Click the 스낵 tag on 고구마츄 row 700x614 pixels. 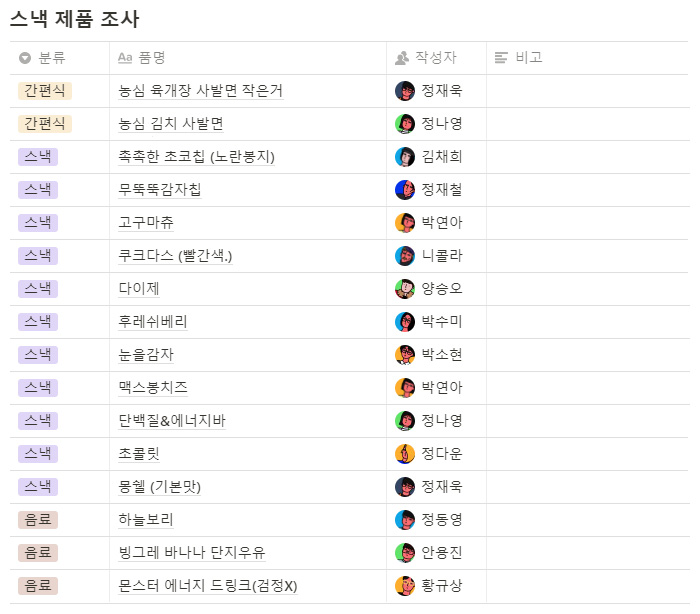[x=38, y=223]
